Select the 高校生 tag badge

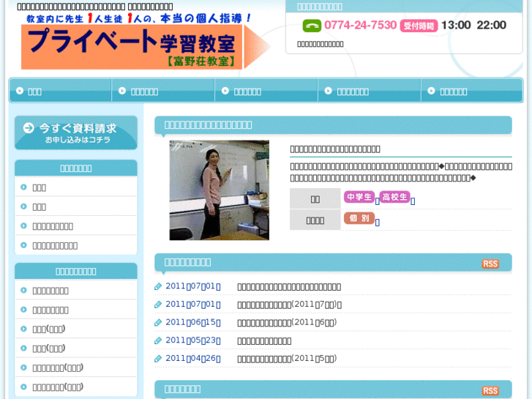(394, 197)
